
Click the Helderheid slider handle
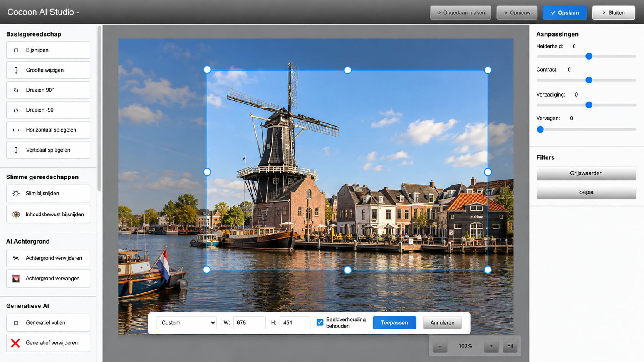[x=589, y=57]
